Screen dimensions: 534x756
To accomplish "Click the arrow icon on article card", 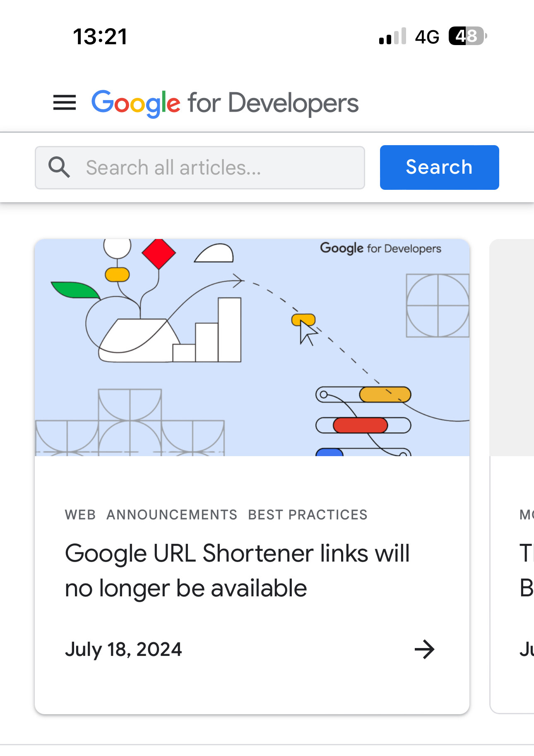I will click(x=424, y=649).
